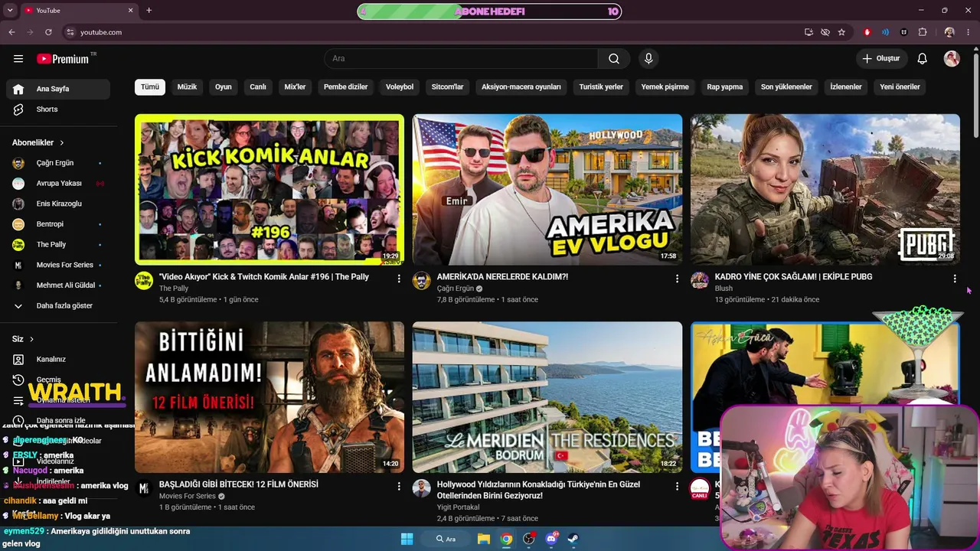Filter by Yemek pişirme chip
The image size is (980, 551).
click(665, 87)
